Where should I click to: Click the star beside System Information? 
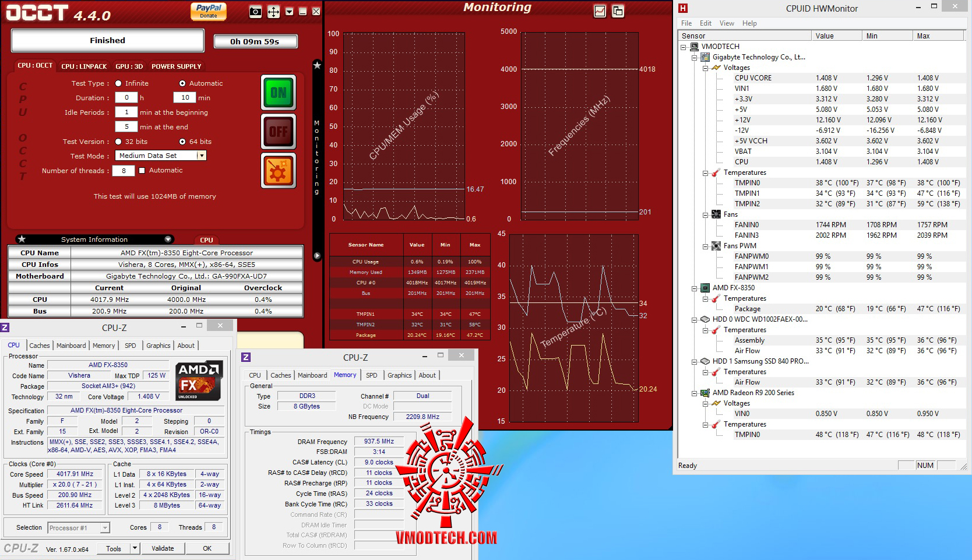pos(22,239)
